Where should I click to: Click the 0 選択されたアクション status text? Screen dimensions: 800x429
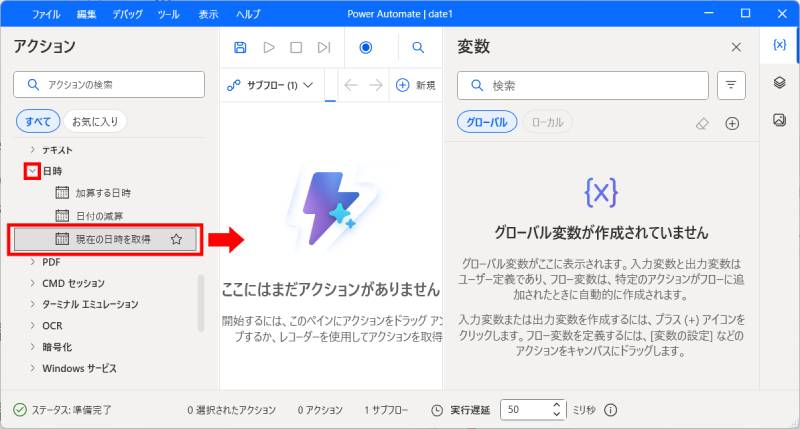tap(231, 410)
